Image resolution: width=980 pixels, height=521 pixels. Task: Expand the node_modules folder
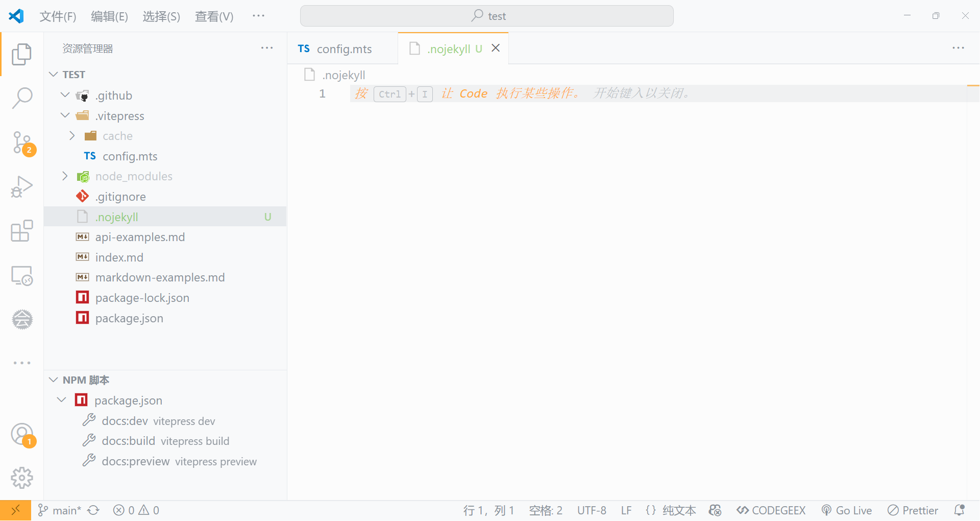pyautogui.click(x=65, y=176)
